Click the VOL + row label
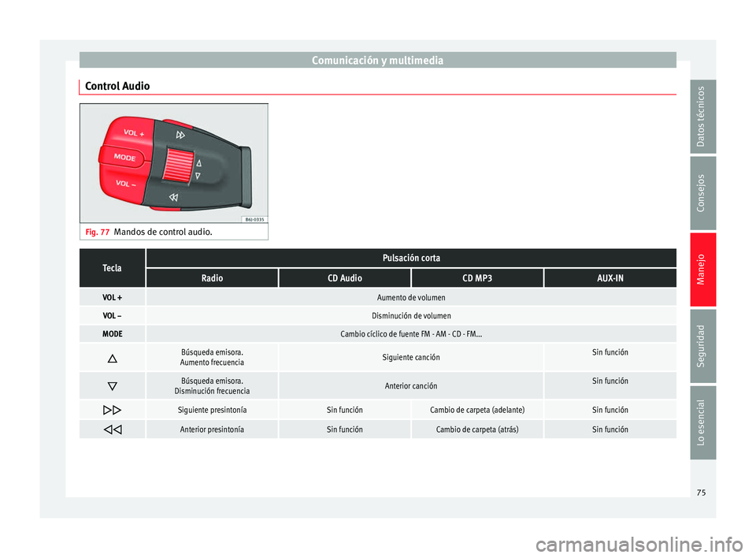The height and width of the screenshot is (558, 756). [x=113, y=298]
